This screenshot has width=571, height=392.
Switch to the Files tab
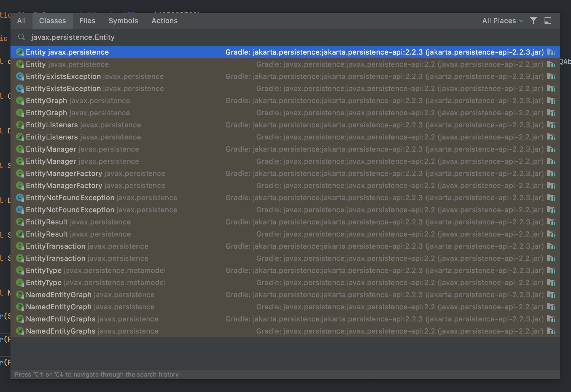(87, 20)
